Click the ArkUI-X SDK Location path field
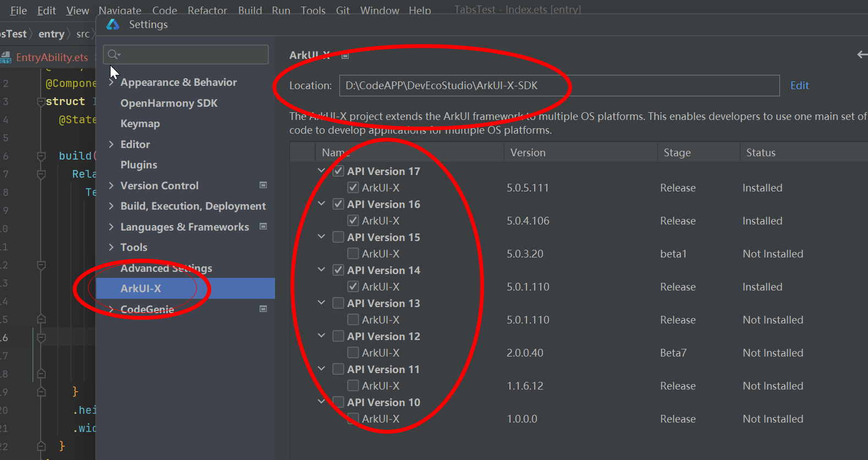This screenshot has width=868, height=460. (x=559, y=85)
